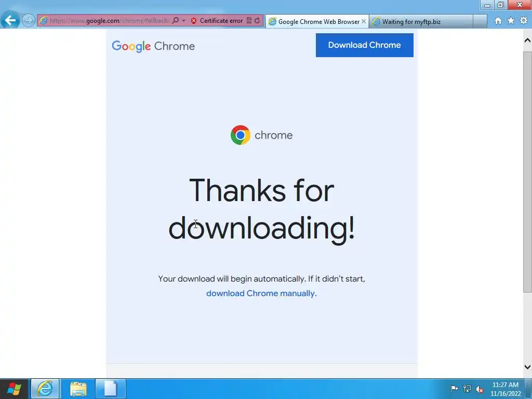Open Action Center flag tray icon

pyautogui.click(x=454, y=389)
